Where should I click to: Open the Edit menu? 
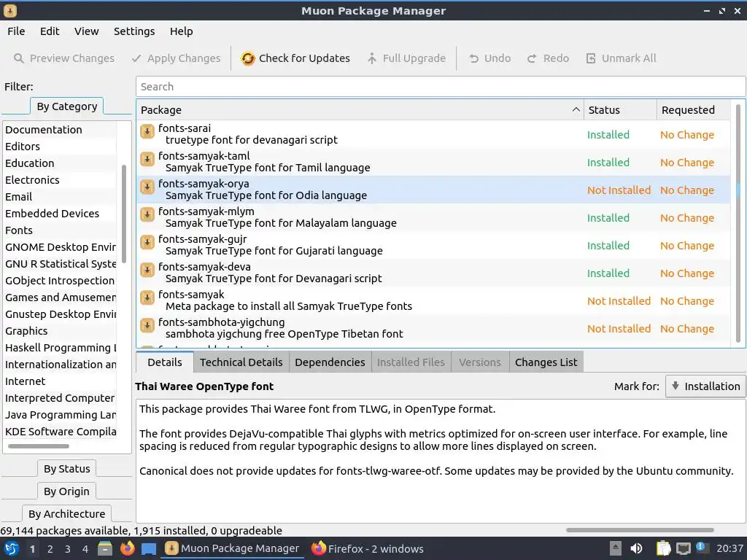(50, 31)
